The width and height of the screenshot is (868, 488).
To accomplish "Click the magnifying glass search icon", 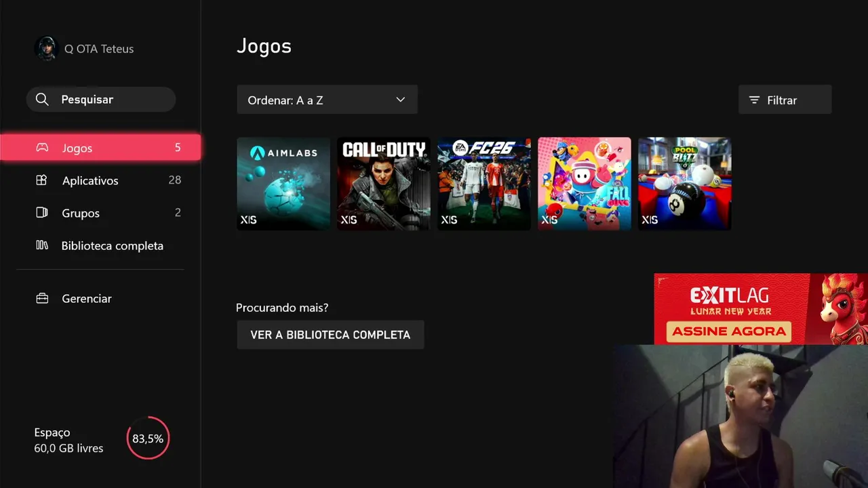I will [x=42, y=100].
